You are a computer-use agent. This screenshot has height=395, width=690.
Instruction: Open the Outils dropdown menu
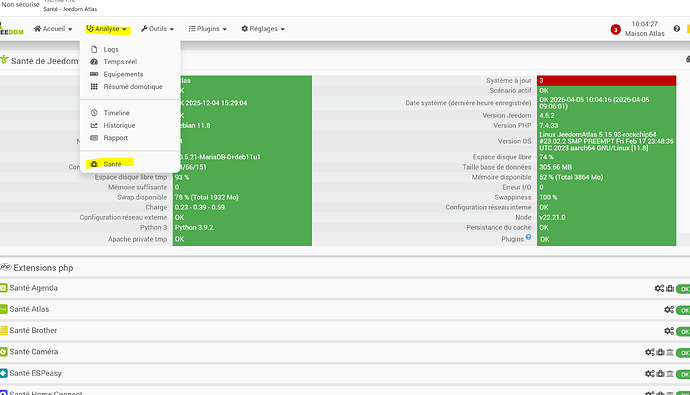tap(157, 29)
